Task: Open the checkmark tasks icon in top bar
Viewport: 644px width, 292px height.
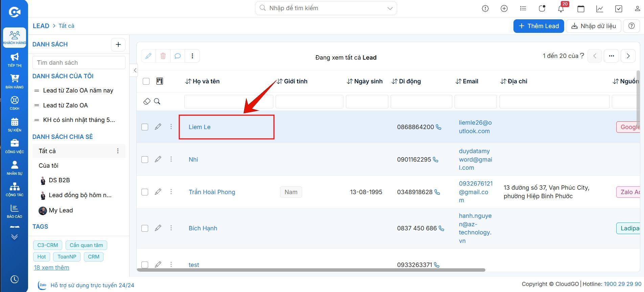Action: 619,9
